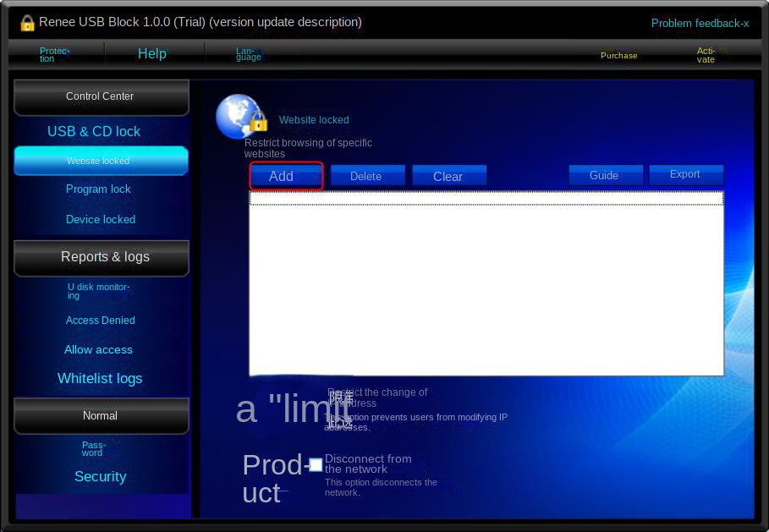Click the Purchase link

pos(618,56)
